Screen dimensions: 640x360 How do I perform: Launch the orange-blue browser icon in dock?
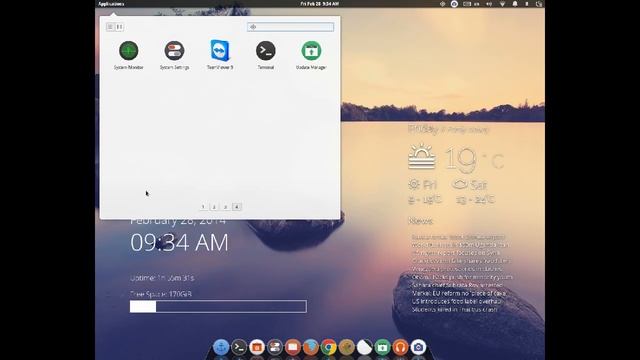(311, 347)
